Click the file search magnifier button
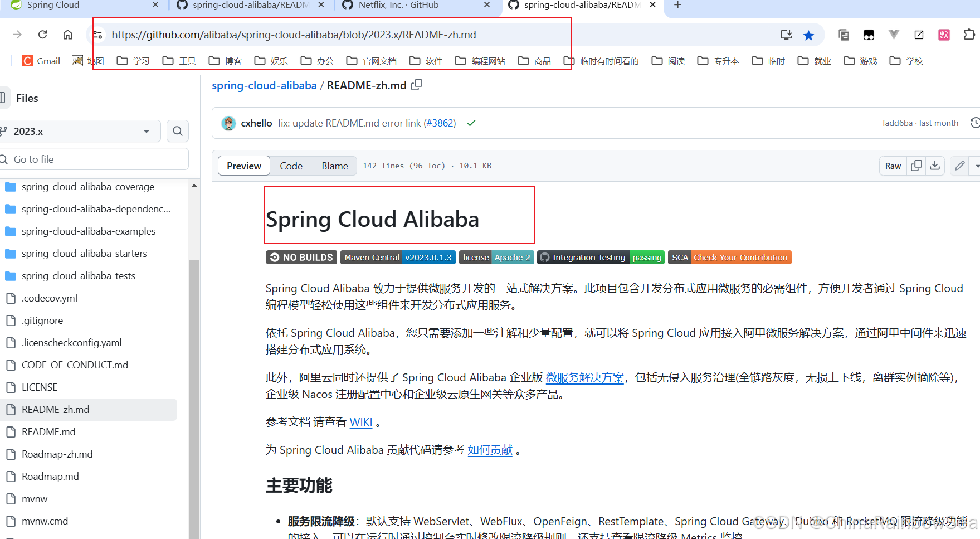The height and width of the screenshot is (539, 980). [x=178, y=131]
